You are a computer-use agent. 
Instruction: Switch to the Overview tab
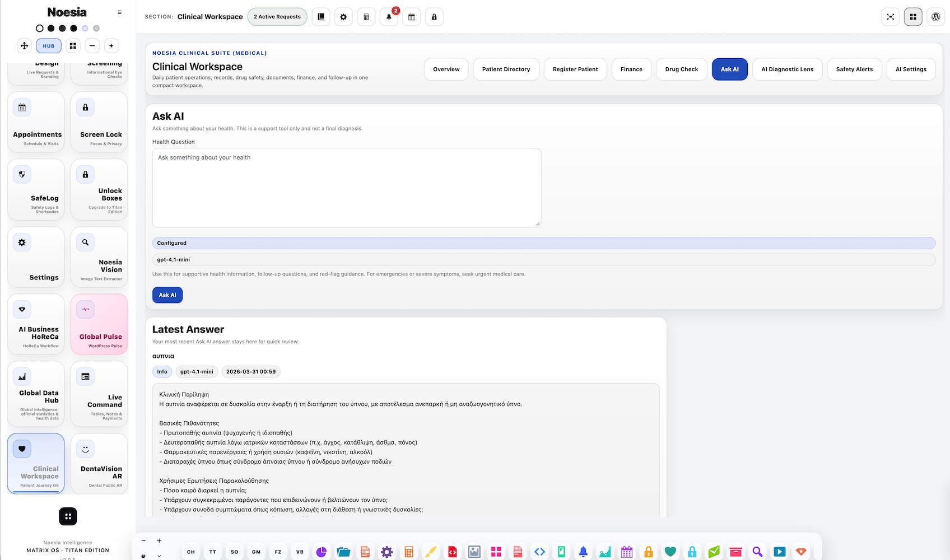click(x=446, y=69)
